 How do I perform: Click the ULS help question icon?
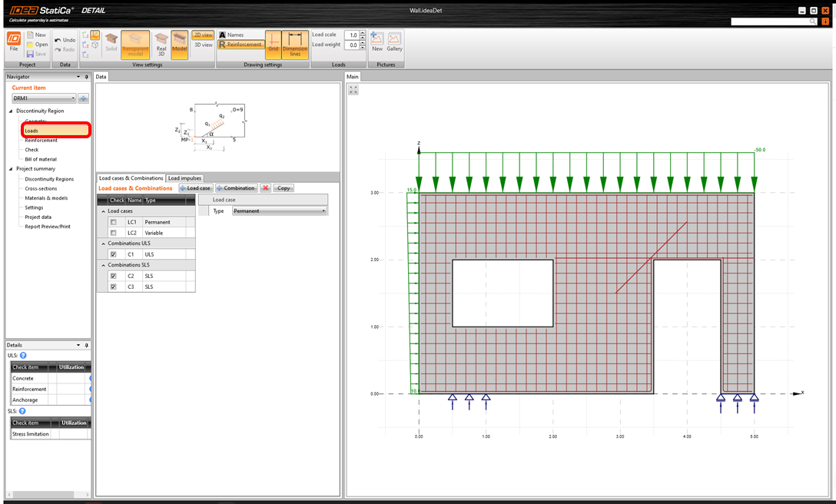[23, 356]
